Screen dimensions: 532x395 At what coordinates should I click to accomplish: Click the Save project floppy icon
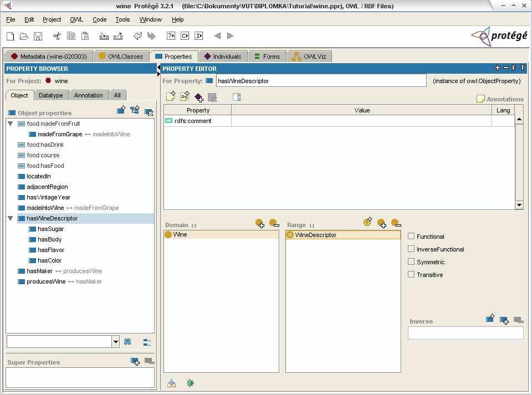(x=38, y=36)
